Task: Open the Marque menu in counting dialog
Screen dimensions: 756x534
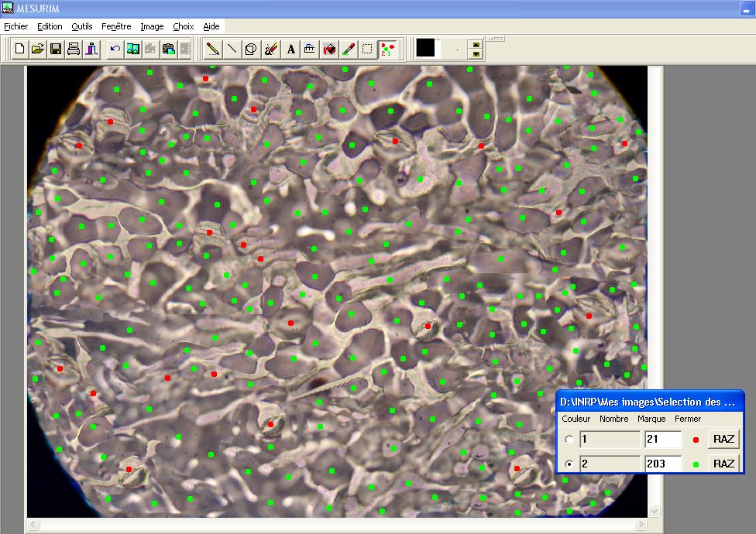Action: point(651,419)
